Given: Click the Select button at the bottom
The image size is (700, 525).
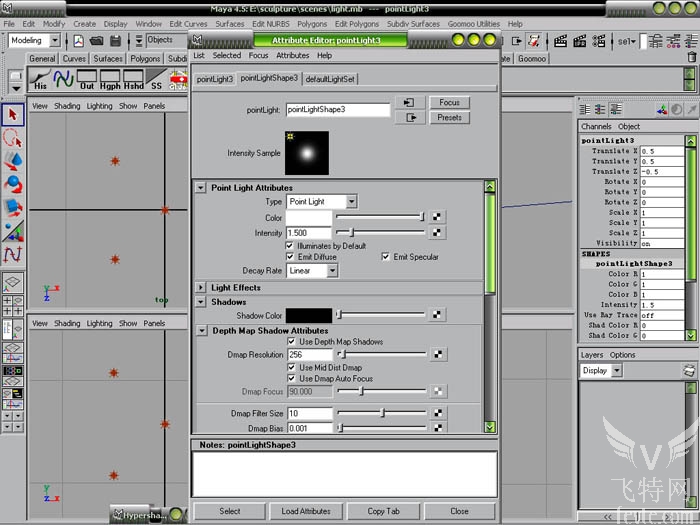Looking at the screenshot, I should click(x=230, y=511).
